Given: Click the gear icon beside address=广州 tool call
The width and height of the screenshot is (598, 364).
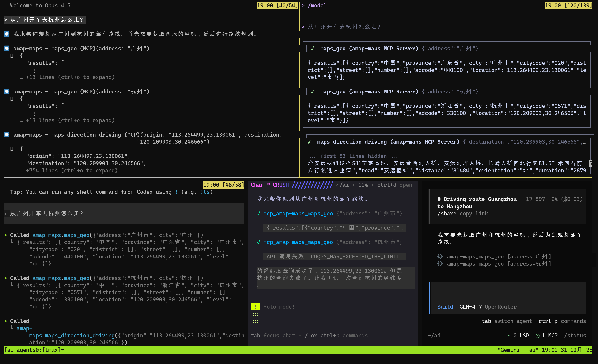Looking at the screenshot, I should click(440, 256).
